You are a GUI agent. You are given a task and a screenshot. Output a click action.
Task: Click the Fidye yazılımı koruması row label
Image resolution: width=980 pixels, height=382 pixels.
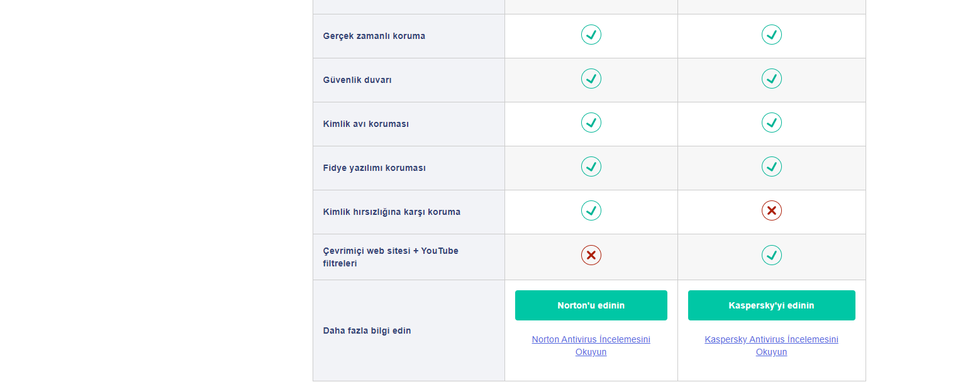coord(374,168)
